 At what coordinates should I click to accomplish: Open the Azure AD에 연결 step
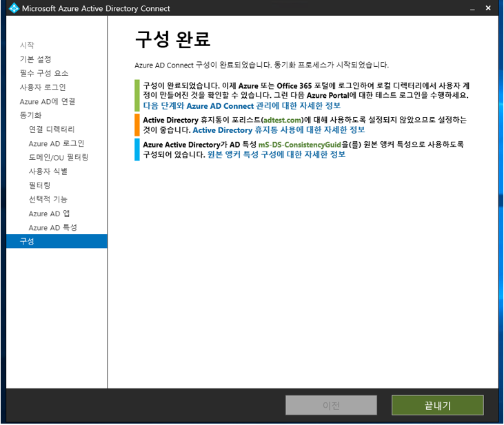[x=48, y=101]
